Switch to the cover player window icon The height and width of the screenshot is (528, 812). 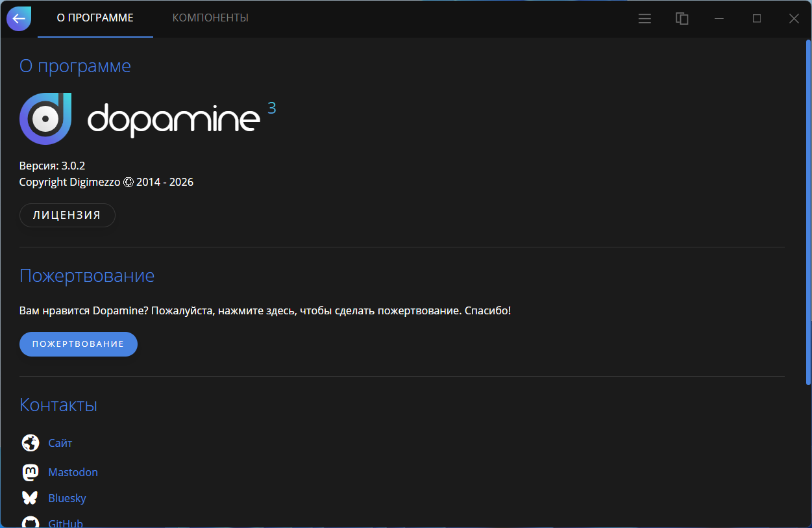click(682, 19)
